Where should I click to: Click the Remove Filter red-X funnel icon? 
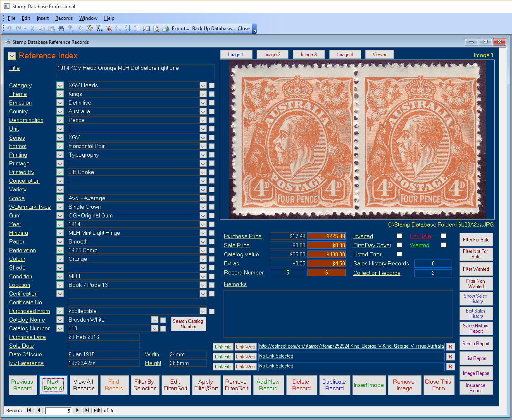[109, 29]
